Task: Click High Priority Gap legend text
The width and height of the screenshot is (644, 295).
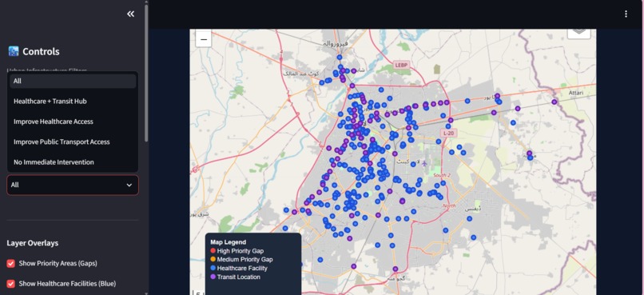Action: (241, 250)
